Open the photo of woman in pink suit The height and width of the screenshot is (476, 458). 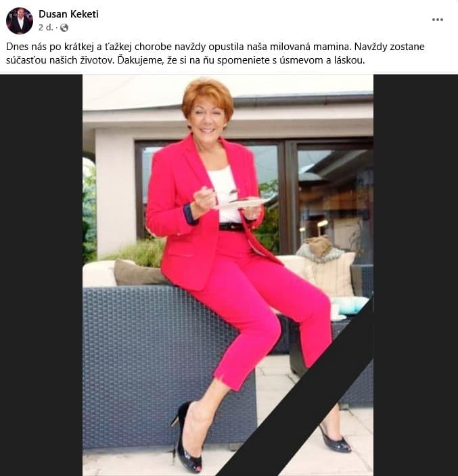[x=228, y=275]
